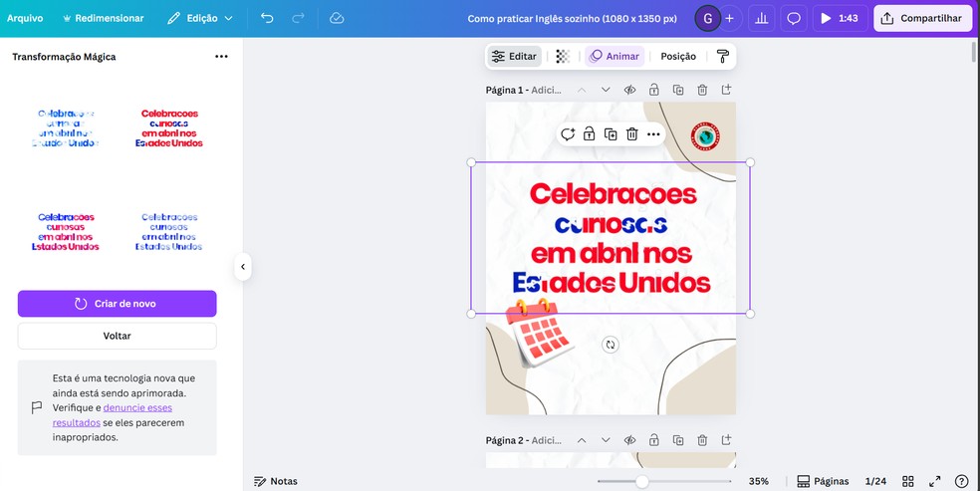
Task: Click the undo arrow
Action: coord(267,18)
